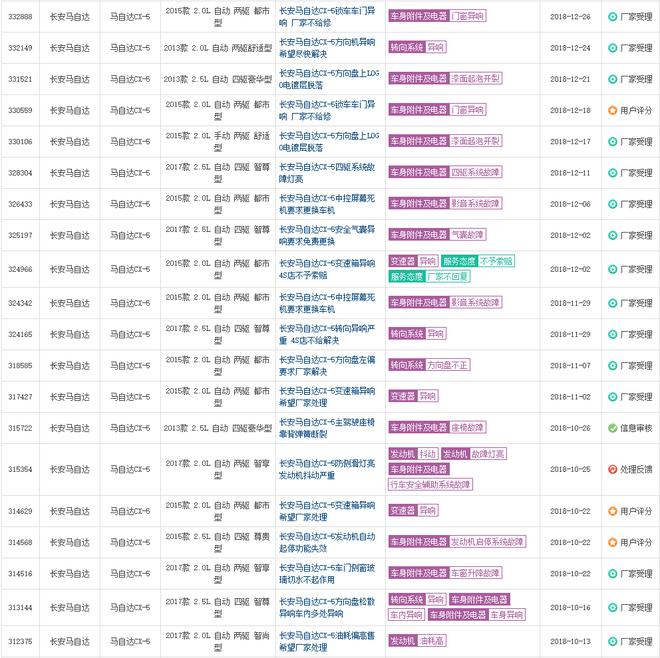Click the 发动机 故障灯亮 tag in row 315354
This screenshot has height=658, width=660.
(x=474, y=454)
